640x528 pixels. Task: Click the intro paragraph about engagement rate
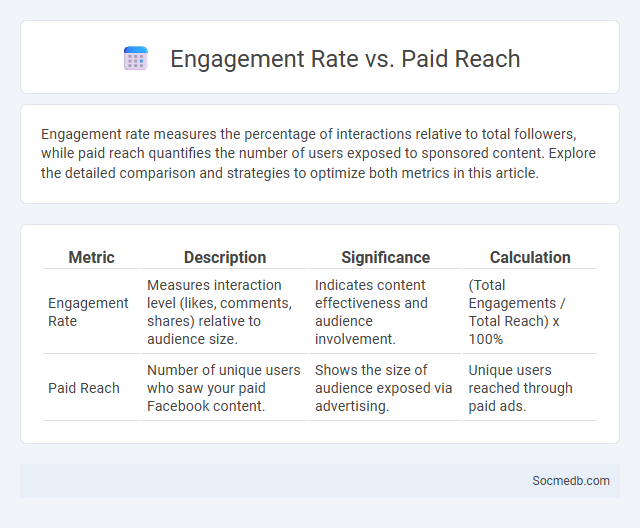pos(318,153)
